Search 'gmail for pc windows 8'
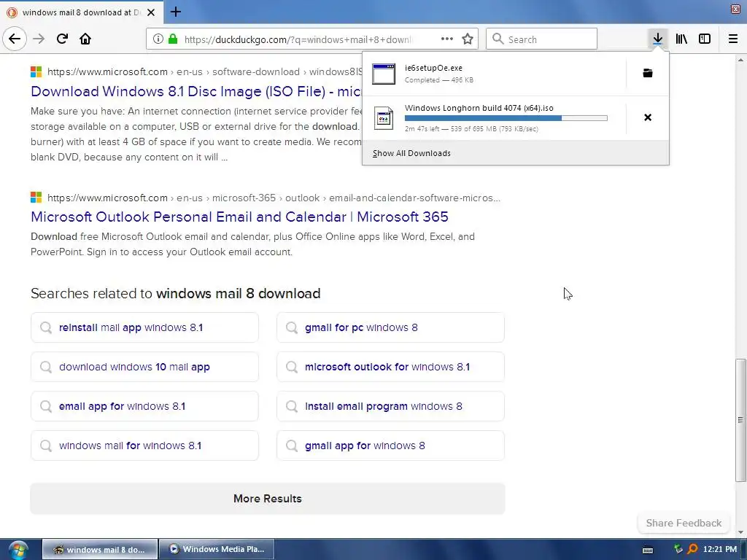 390,327
